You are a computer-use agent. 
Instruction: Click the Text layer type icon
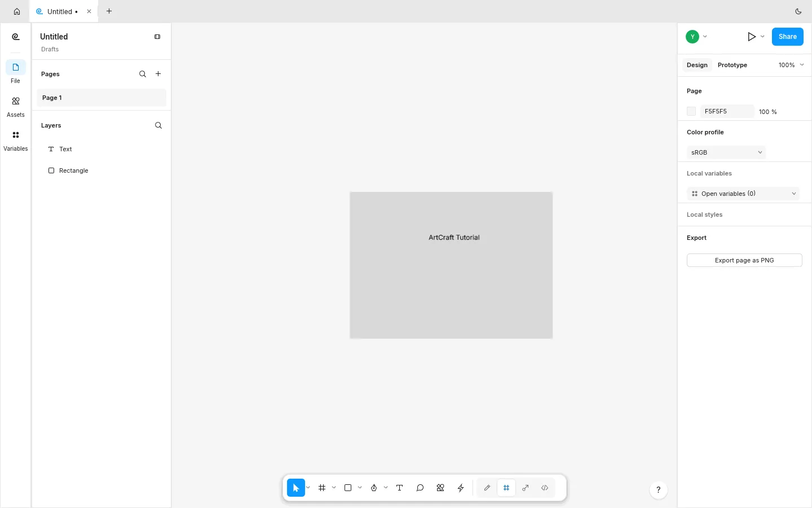pos(51,149)
